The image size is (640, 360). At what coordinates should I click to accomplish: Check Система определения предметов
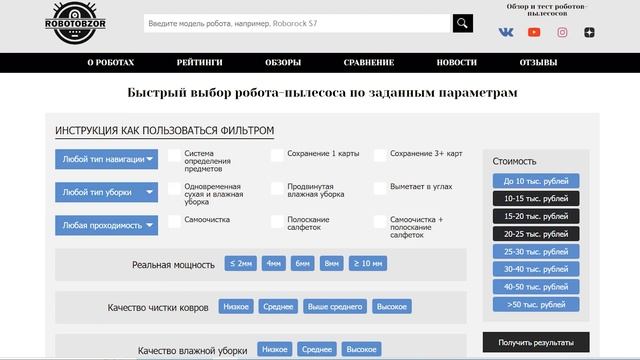(174, 155)
